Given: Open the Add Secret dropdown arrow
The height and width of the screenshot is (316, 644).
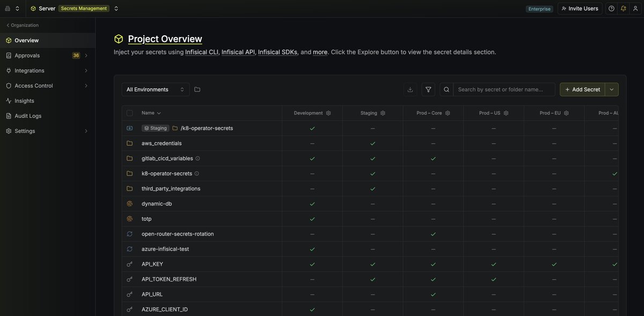Looking at the screenshot, I should 612,90.
